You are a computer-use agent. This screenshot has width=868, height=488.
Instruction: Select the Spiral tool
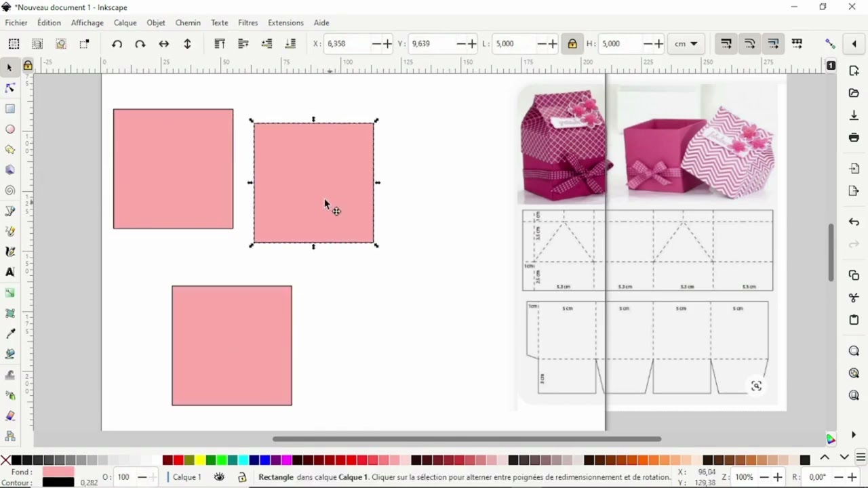point(9,190)
